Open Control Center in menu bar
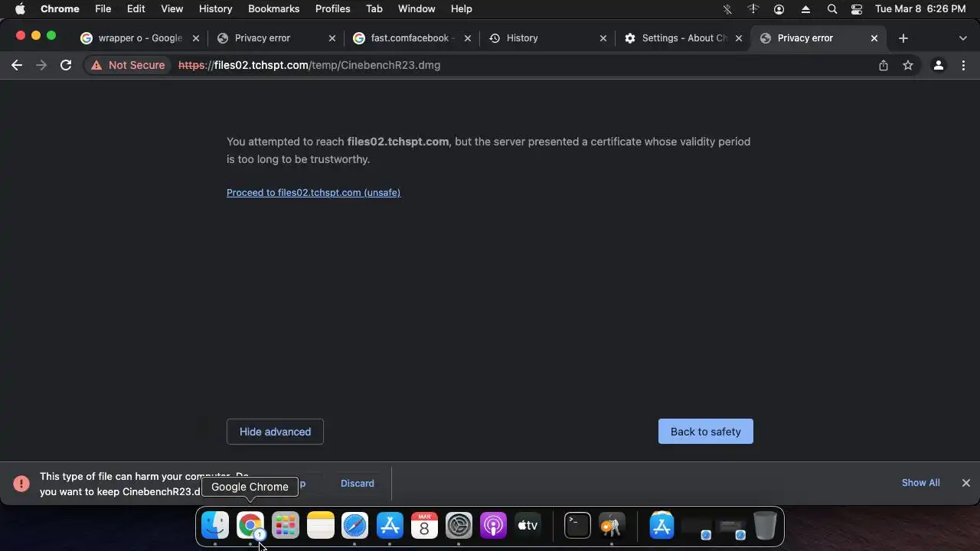Image resolution: width=980 pixels, height=551 pixels. [x=857, y=9]
